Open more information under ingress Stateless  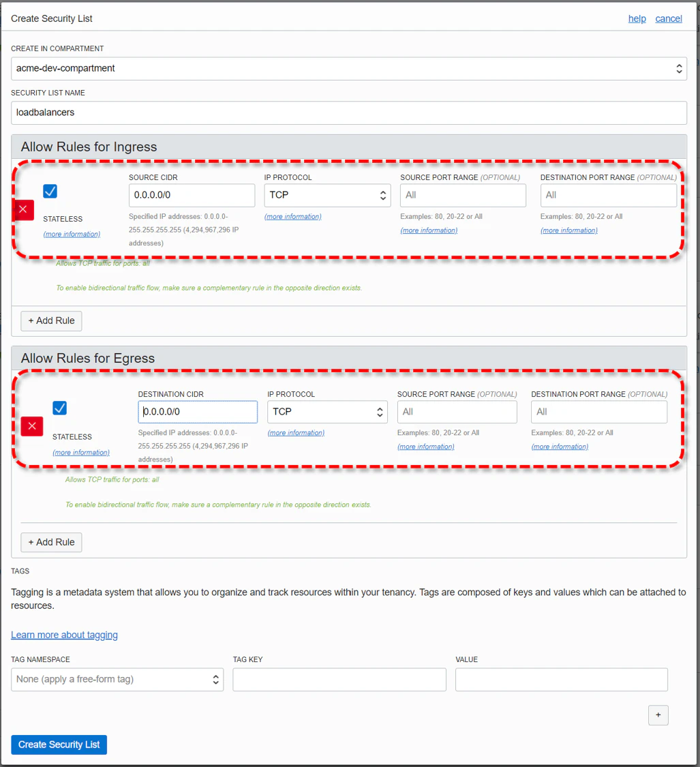click(72, 235)
